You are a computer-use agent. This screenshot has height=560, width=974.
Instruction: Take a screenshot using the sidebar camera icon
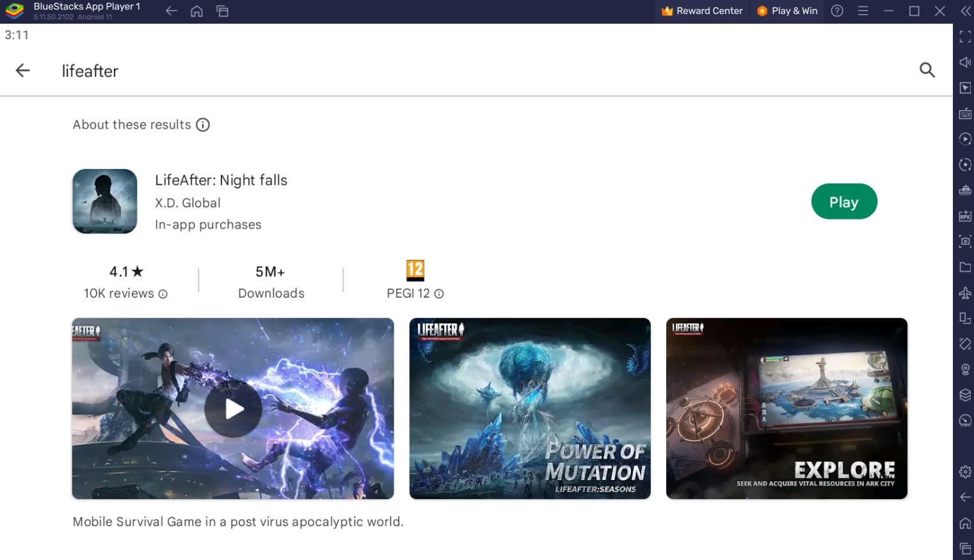(x=965, y=241)
